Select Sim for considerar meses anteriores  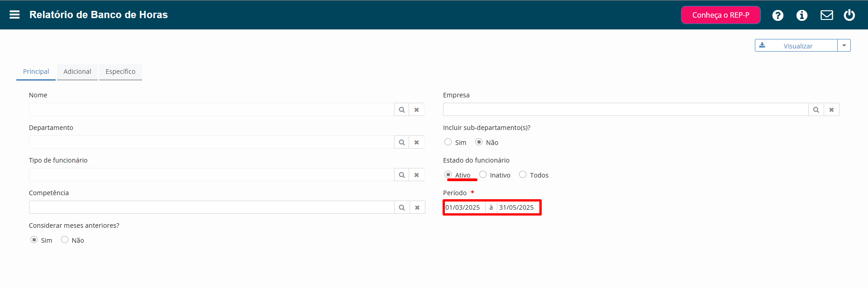34,240
